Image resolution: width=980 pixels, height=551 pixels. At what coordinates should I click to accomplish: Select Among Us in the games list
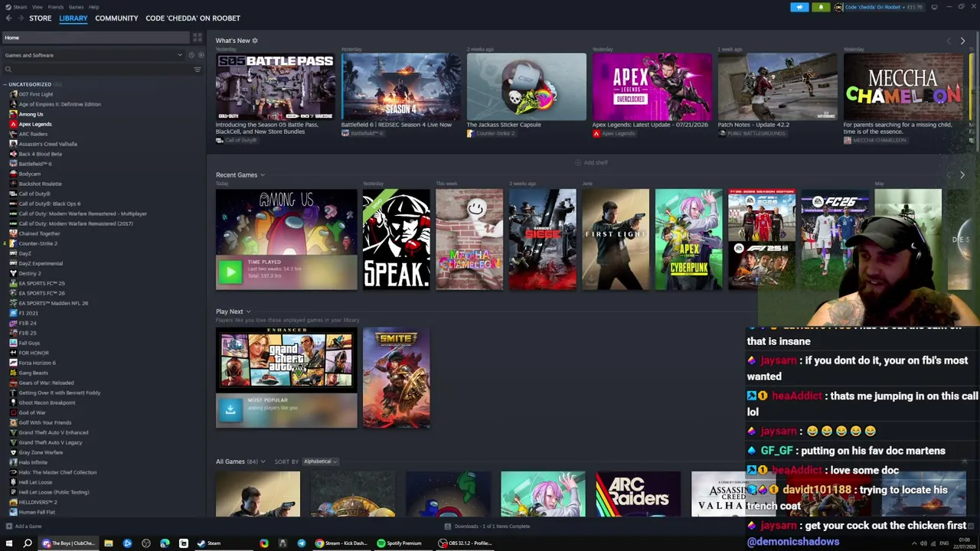tap(31, 114)
